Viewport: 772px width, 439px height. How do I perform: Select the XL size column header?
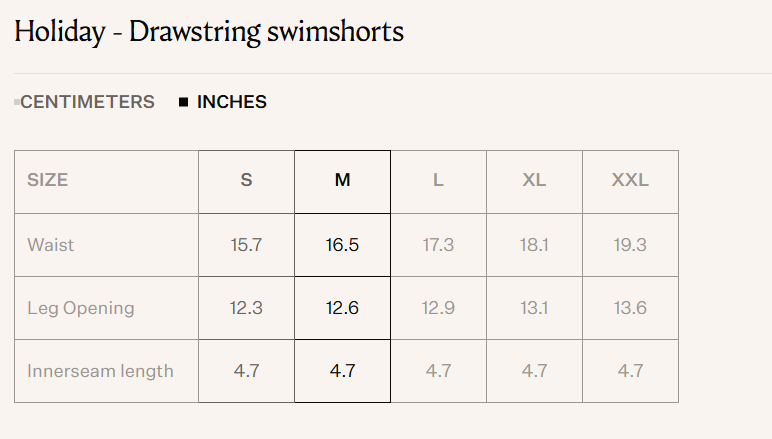coord(534,181)
